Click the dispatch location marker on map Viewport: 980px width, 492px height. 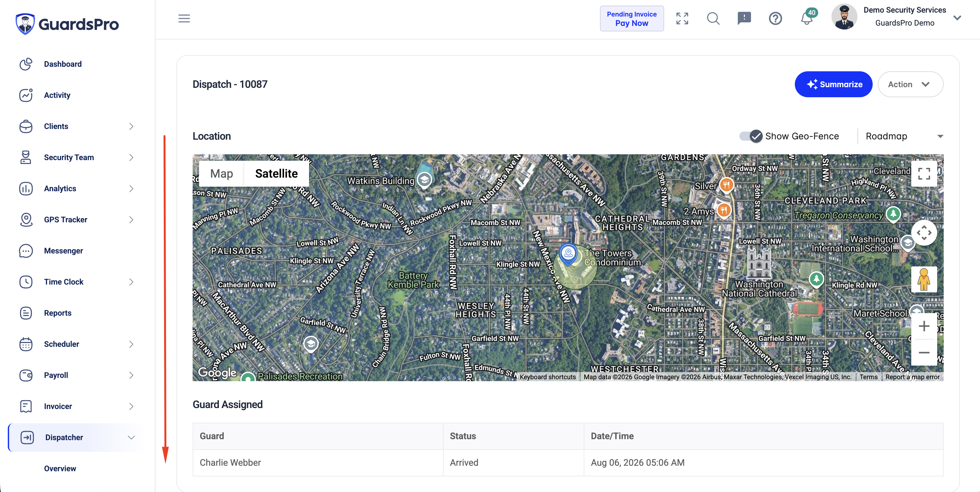click(568, 254)
